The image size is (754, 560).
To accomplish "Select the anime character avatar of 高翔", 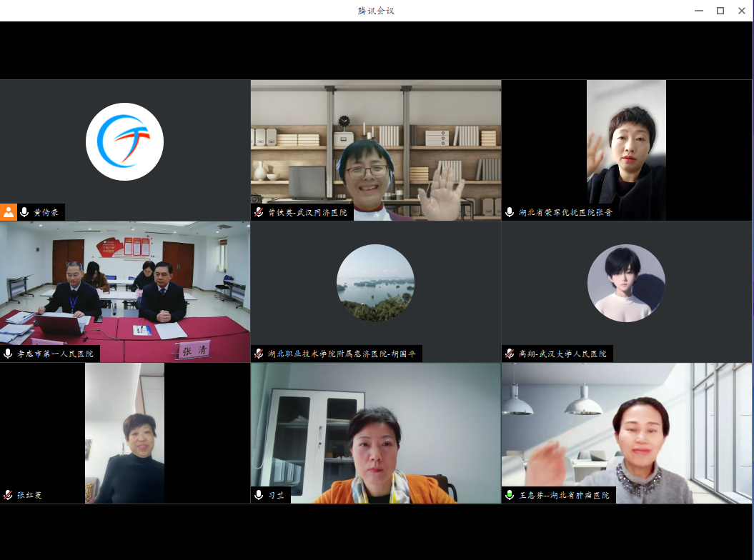I will (x=626, y=283).
